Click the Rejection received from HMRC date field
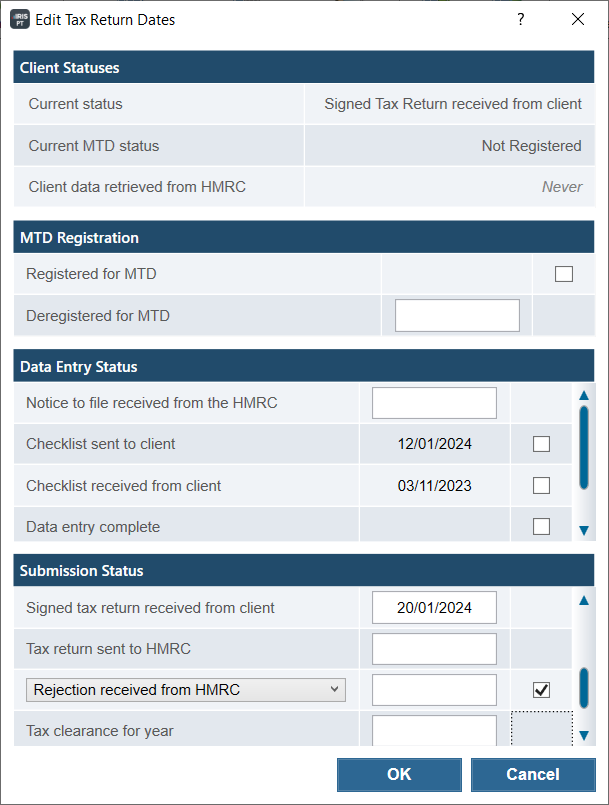The width and height of the screenshot is (609, 805). (434, 690)
